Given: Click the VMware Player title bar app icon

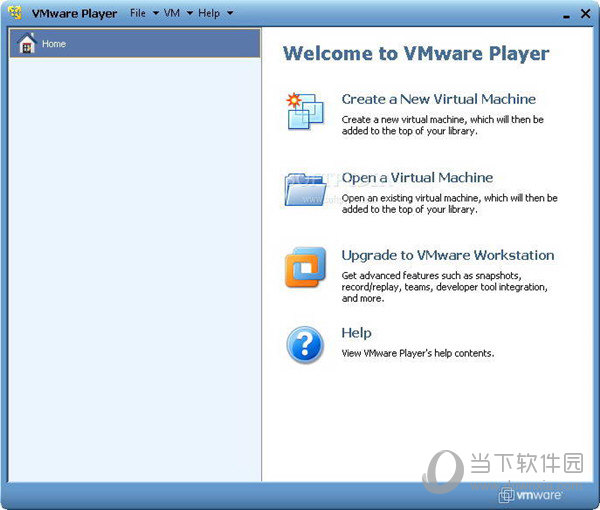Looking at the screenshot, I should pos(15,13).
